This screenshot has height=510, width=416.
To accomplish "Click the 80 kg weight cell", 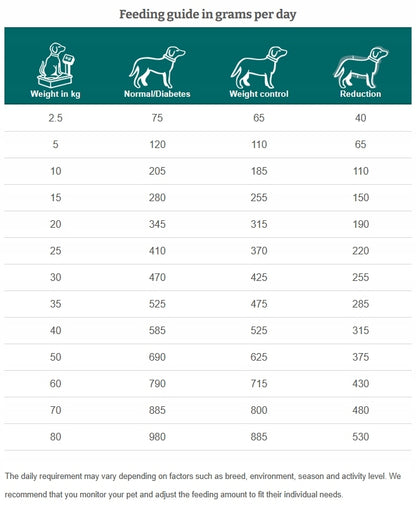I will tap(55, 437).
